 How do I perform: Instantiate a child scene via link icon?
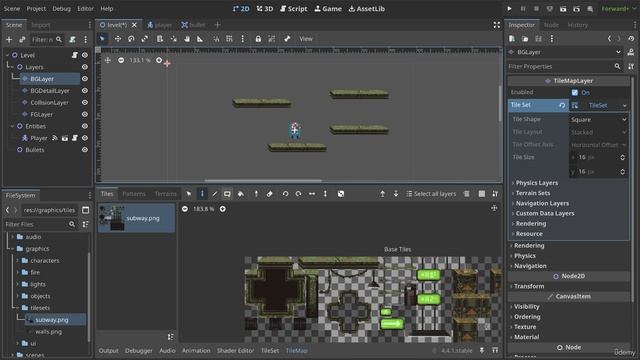tap(22, 40)
